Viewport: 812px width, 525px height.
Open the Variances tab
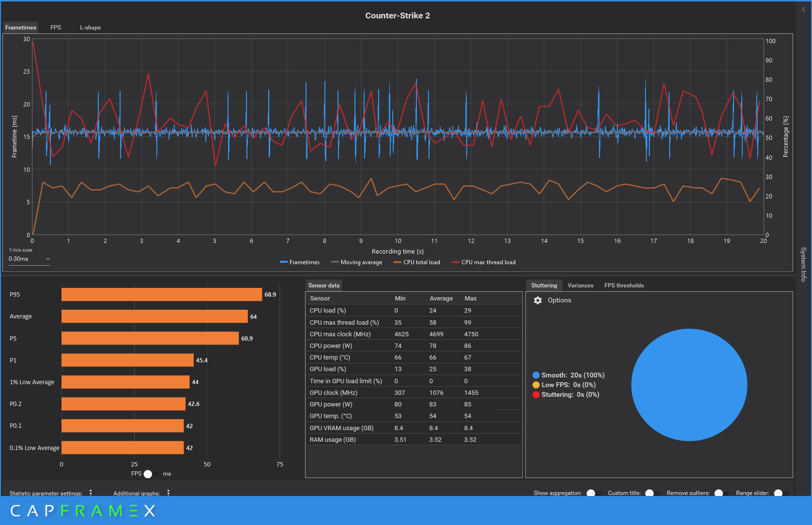coord(581,285)
